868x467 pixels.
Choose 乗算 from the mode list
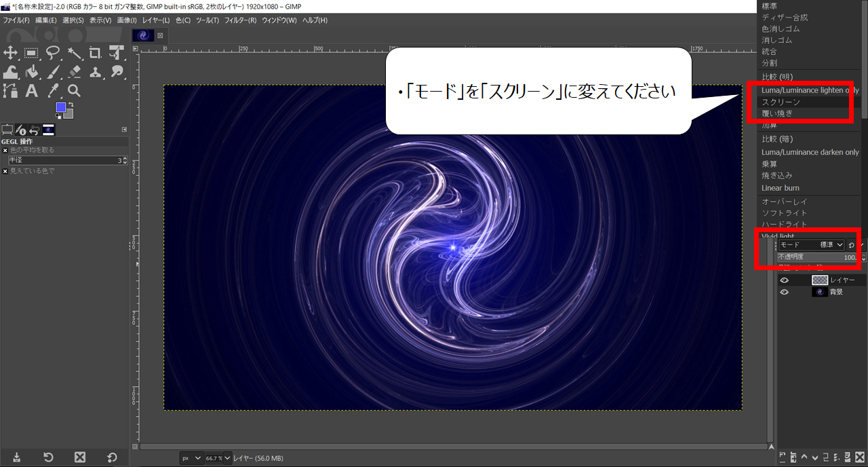coord(770,164)
